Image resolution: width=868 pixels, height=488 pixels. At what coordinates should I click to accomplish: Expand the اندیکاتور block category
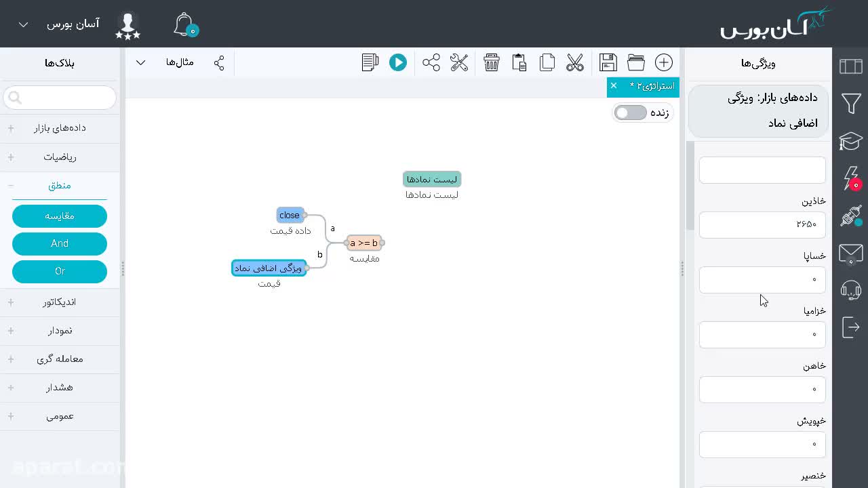[x=60, y=302]
